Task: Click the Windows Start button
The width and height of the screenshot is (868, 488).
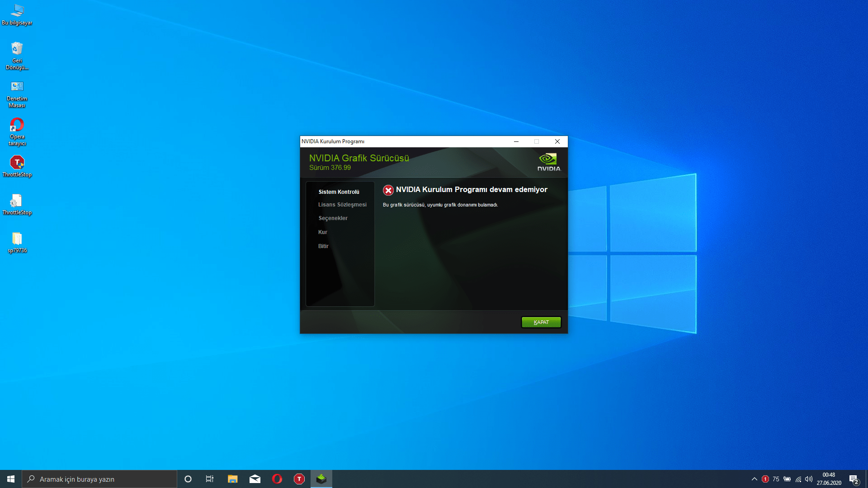Action: tap(11, 479)
